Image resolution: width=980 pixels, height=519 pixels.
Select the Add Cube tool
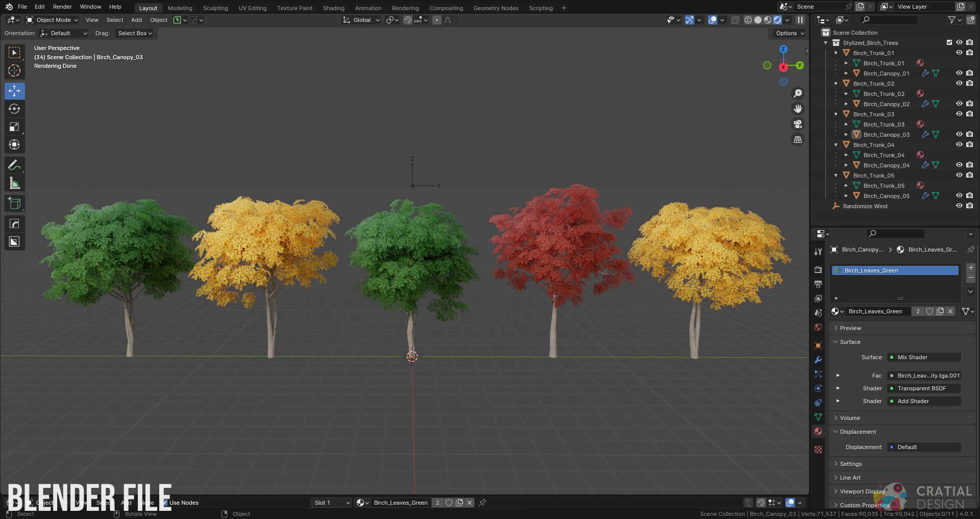pos(14,204)
